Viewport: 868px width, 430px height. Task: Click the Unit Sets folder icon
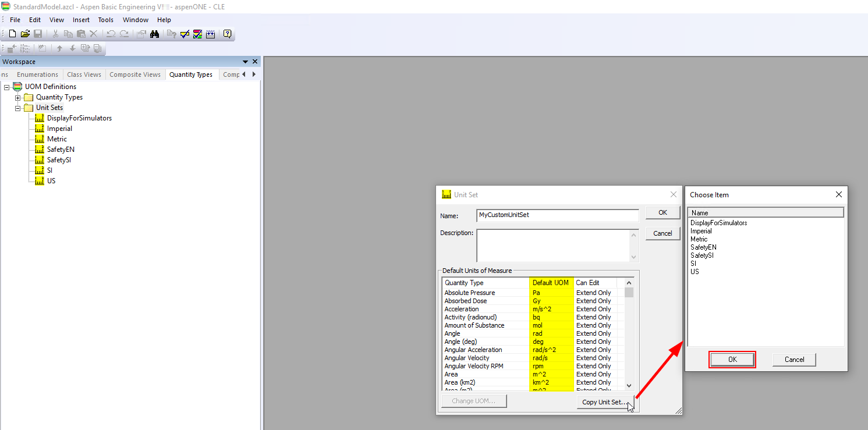(29, 108)
